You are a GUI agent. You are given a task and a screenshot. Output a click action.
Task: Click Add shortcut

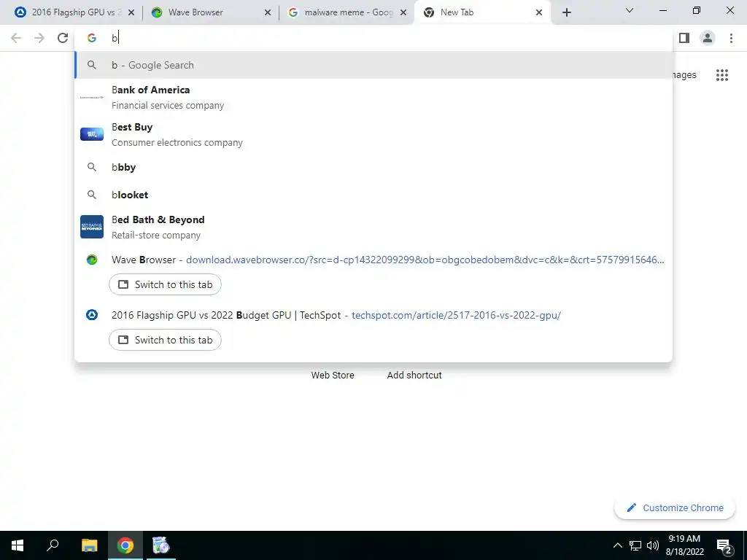coord(414,376)
